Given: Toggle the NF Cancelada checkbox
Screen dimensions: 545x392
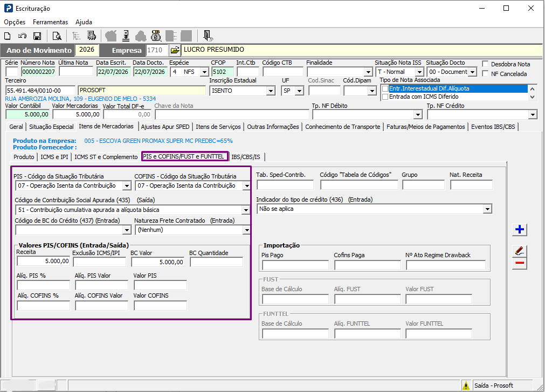Looking at the screenshot, I should tap(485, 74).
